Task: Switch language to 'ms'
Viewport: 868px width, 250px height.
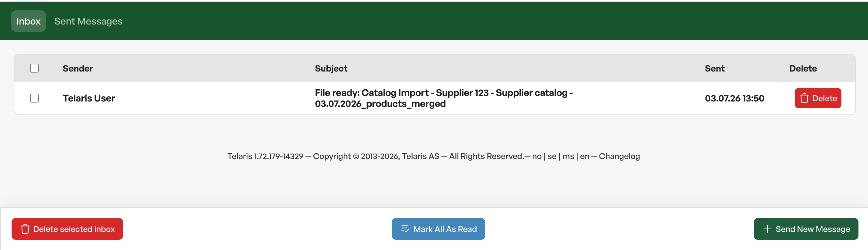Action: click(568, 156)
